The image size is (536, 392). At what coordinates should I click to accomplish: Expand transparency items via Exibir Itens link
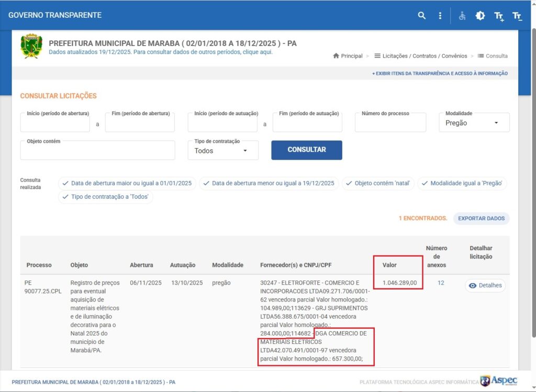point(440,74)
